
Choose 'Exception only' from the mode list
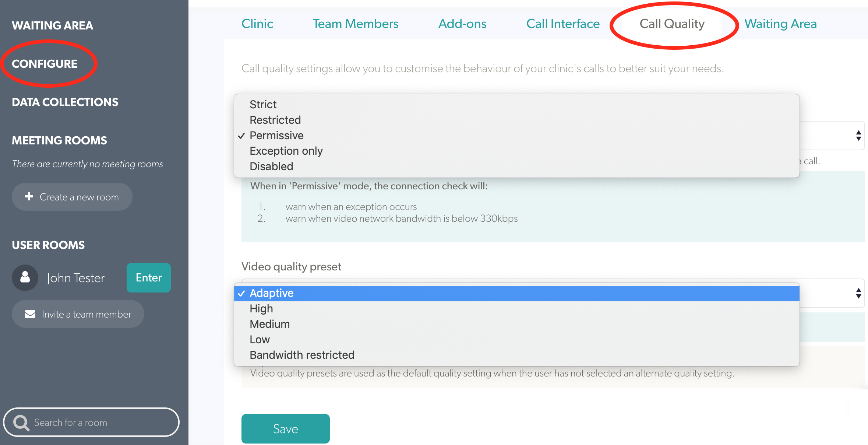pyautogui.click(x=286, y=151)
